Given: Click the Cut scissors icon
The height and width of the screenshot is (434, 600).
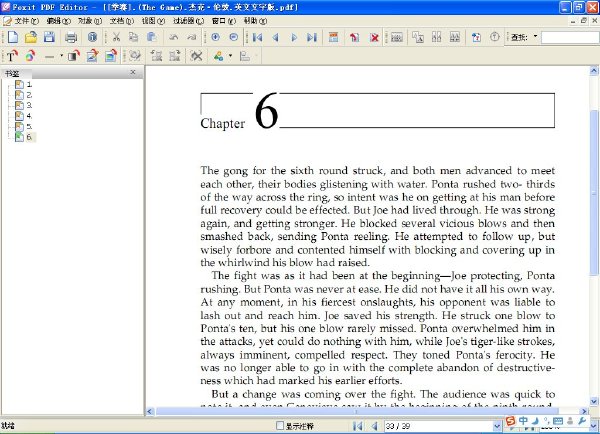Looking at the screenshot, I should 116,37.
